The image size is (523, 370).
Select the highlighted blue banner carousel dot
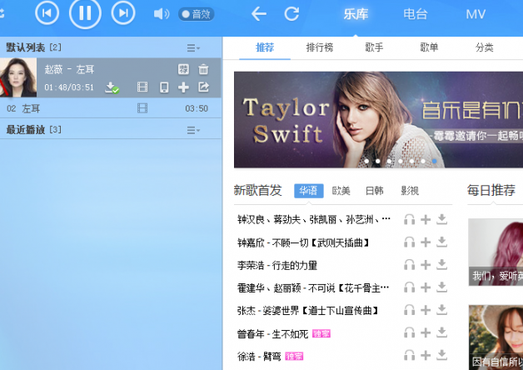(x=434, y=161)
